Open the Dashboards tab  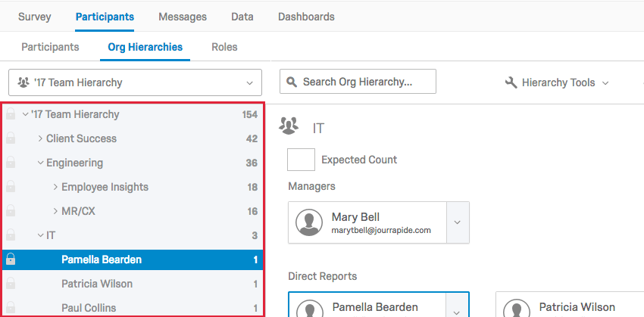coord(306,17)
